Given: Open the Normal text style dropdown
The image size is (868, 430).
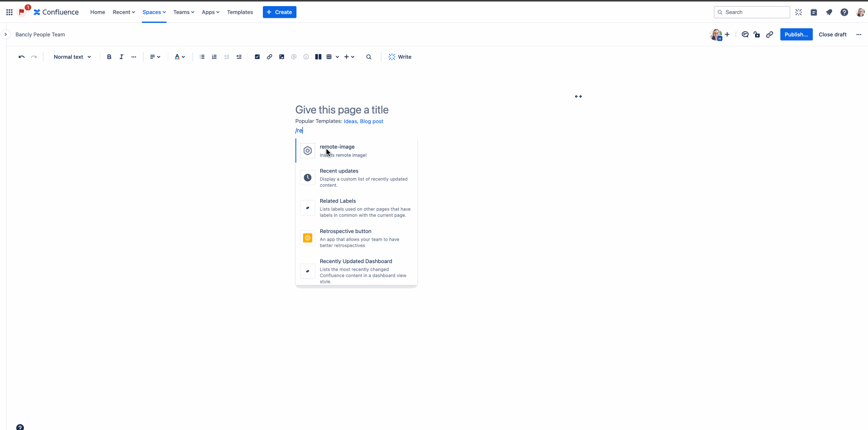Looking at the screenshot, I should [72, 57].
